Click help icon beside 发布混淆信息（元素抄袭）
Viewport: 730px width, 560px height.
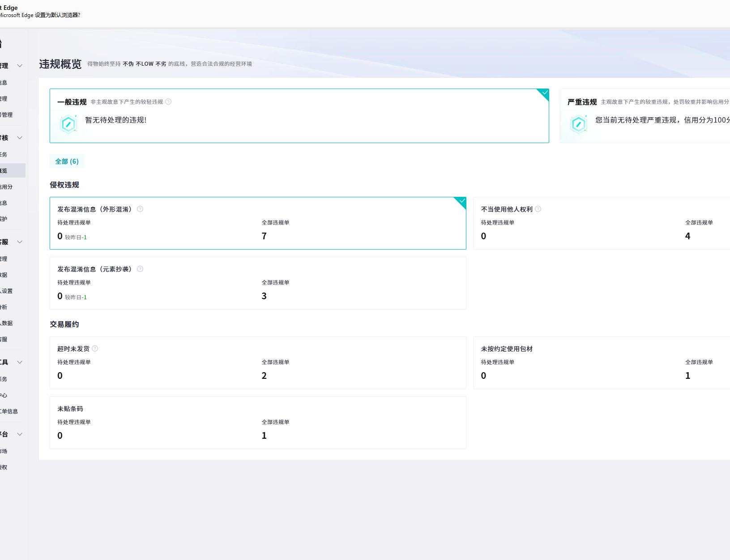(x=140, y=269)
